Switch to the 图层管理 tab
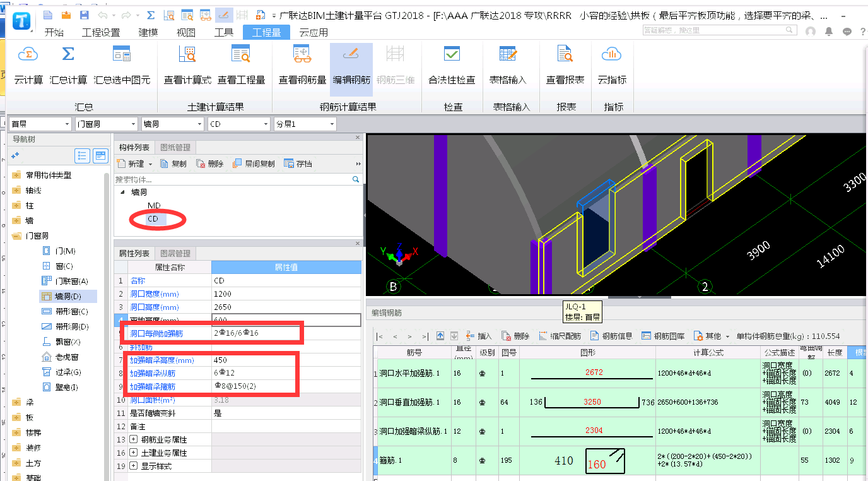868x481 pixels. click(x=175, y=253)
